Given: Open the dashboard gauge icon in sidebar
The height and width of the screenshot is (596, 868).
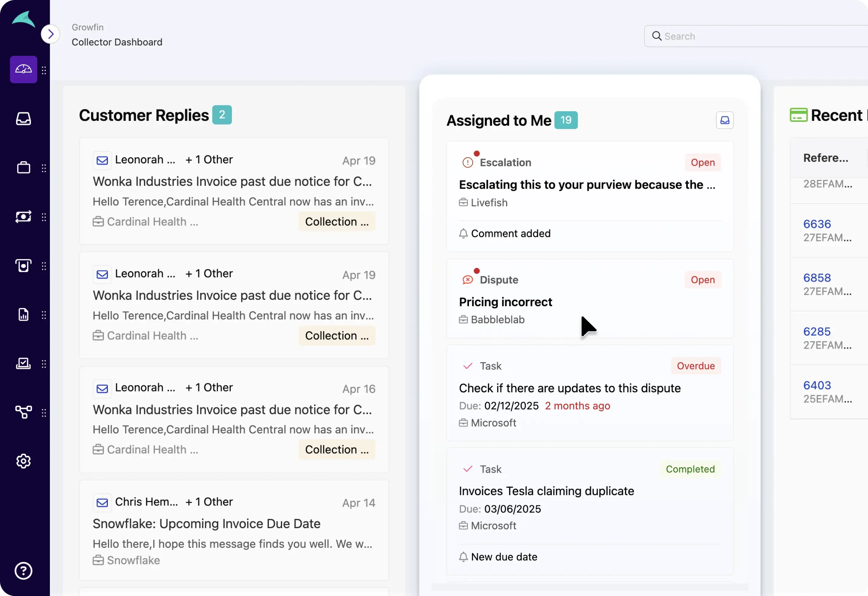Looking at the screenshot, I should coord(23,70).
